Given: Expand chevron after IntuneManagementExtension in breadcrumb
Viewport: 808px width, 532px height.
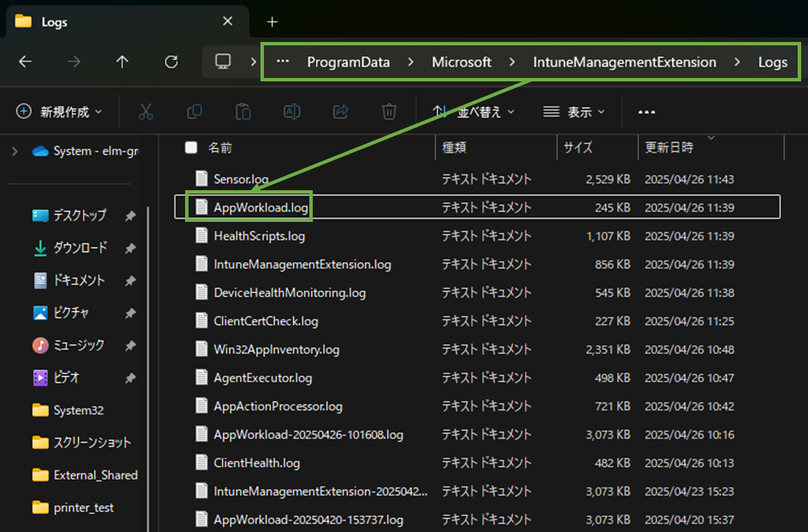Looking at the screenshot, I should tap(737, 62).
